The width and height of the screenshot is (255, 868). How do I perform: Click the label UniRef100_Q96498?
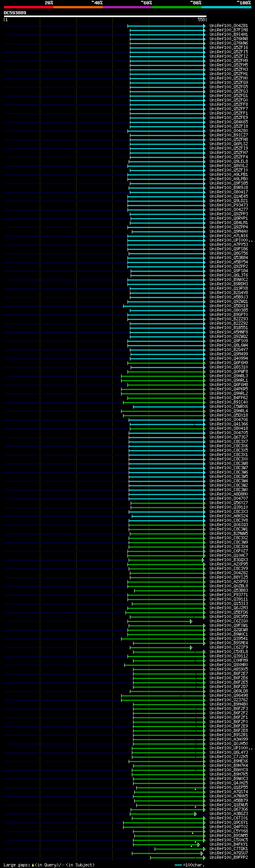229,696
